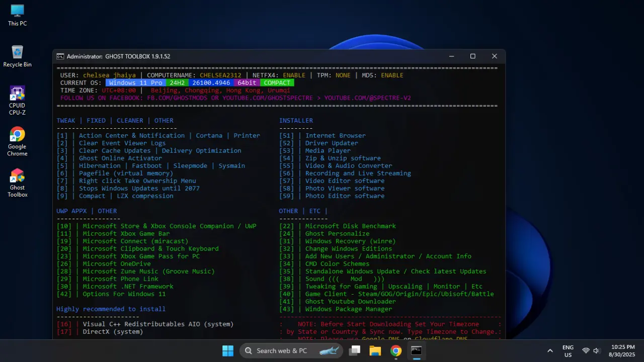This screenshot has height=362, width=644.
Task: Click the COMPACT badge in the header
Action: point(277,82)
